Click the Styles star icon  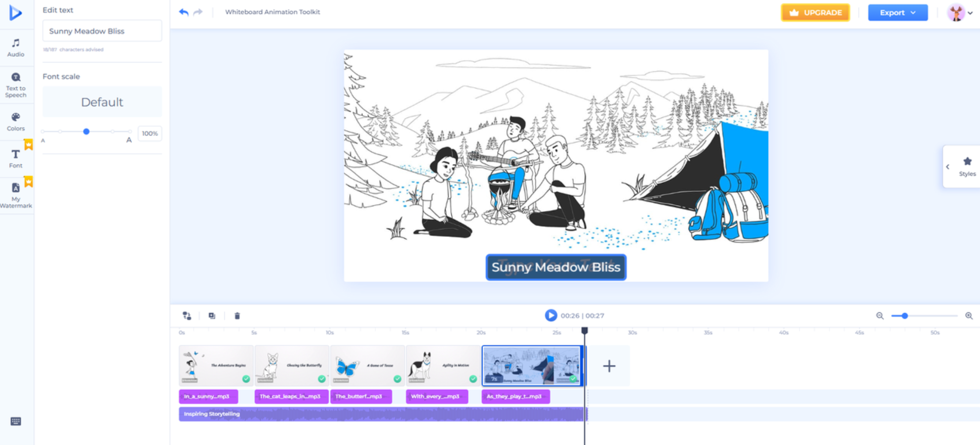967,161
